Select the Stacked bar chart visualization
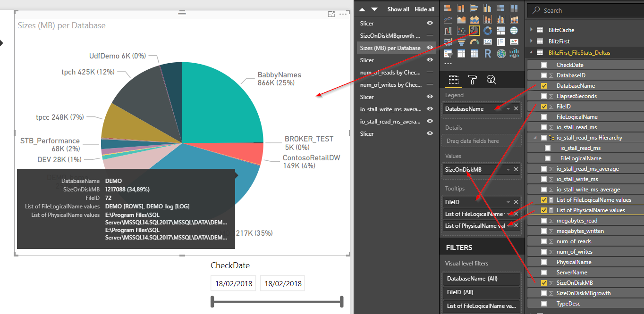Image resolution: width=644 pixels, height=314 pixels. coord(448,8)
